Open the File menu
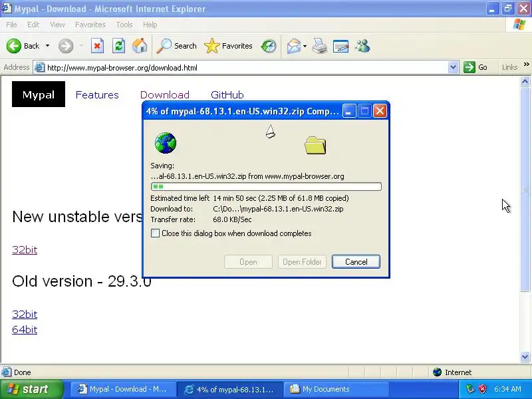The image size is (532, 399). (11, 25)
